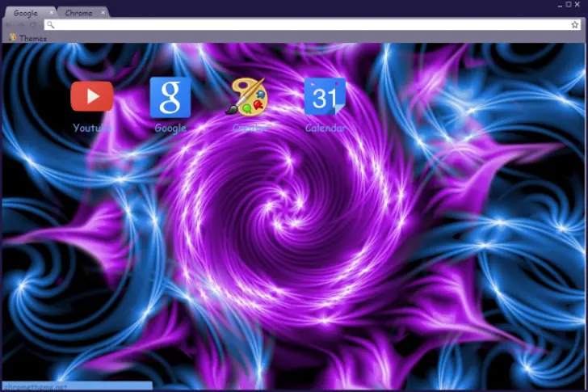Click the Creator text label

(249, 128)
